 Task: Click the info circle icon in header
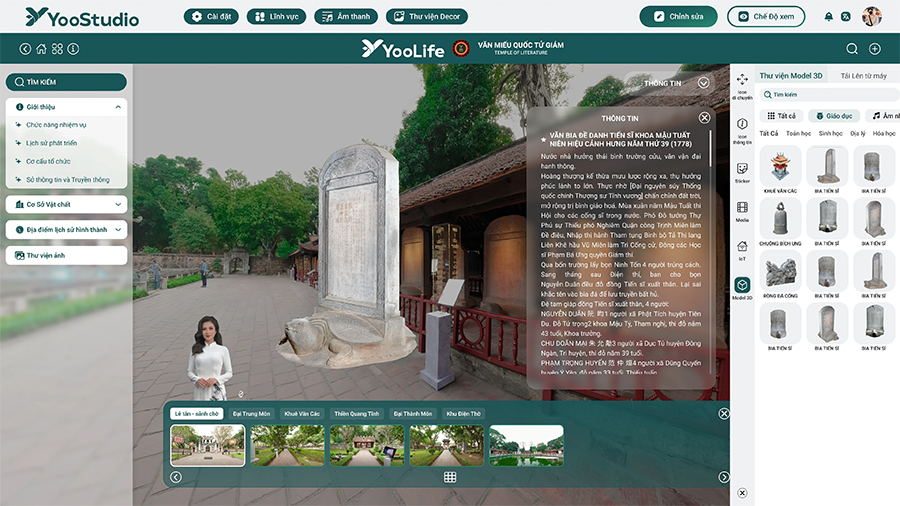pos(73,49)
